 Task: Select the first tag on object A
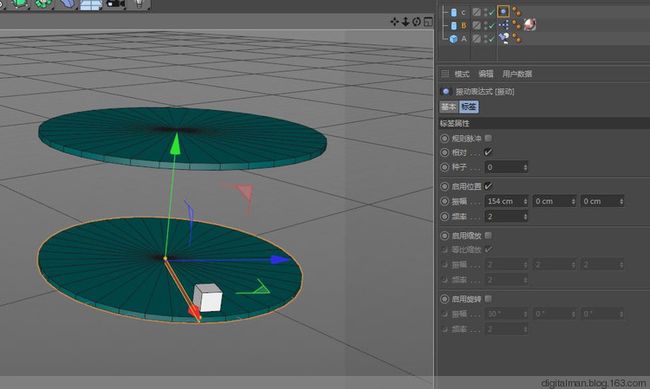point(503,38)
